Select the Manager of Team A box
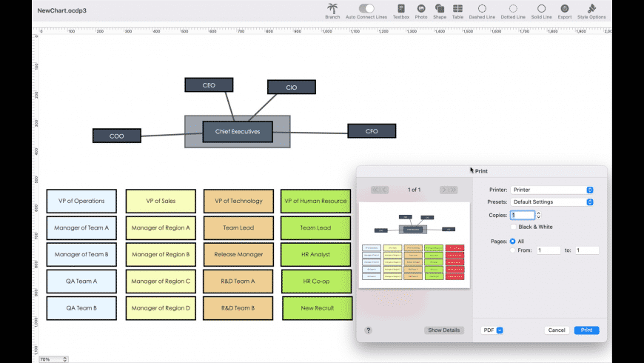Screen dimensions: 644x363 point(81,227)
